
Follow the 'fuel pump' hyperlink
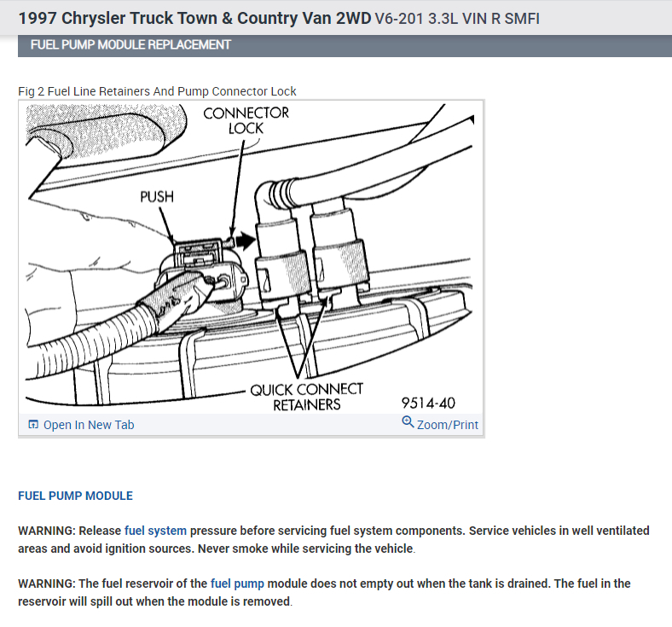[237, 583]
